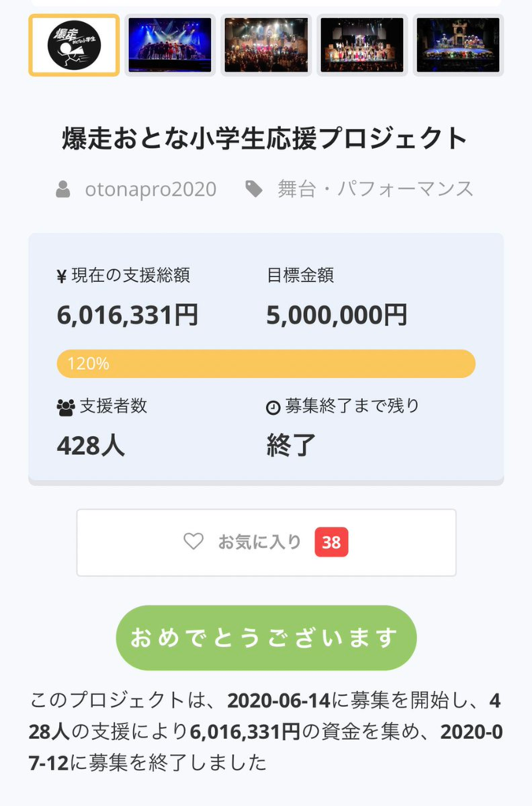Click the orange 120% progress bar
Viewport: 532px width, 806px height.
[266, 364]
